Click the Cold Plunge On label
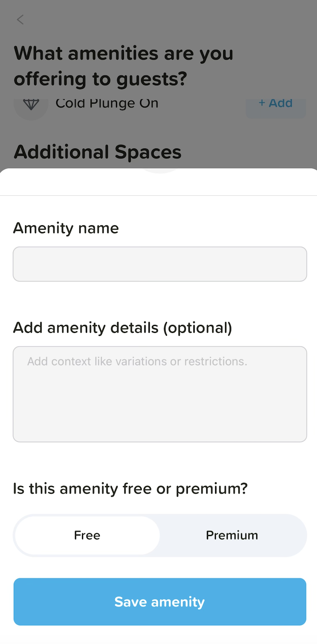 [x=107, y=104]
